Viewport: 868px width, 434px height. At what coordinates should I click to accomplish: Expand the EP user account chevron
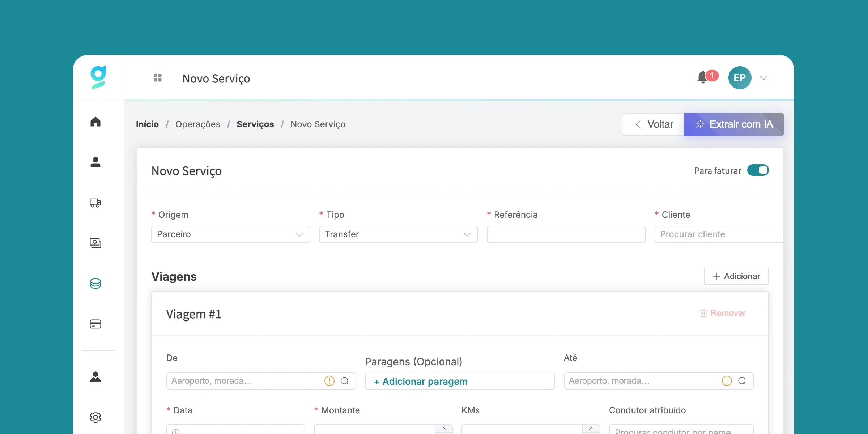point(764,78)
